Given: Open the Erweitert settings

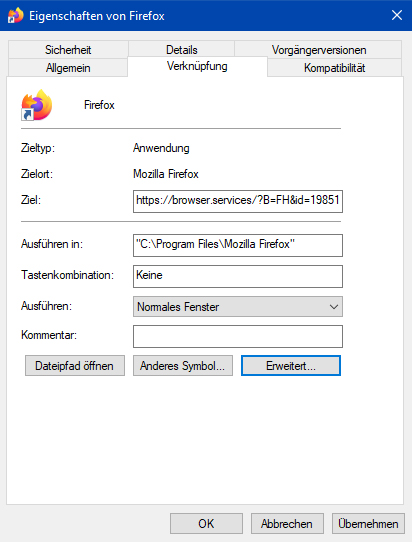Looking at the screenshot, I should click(291, 366).
